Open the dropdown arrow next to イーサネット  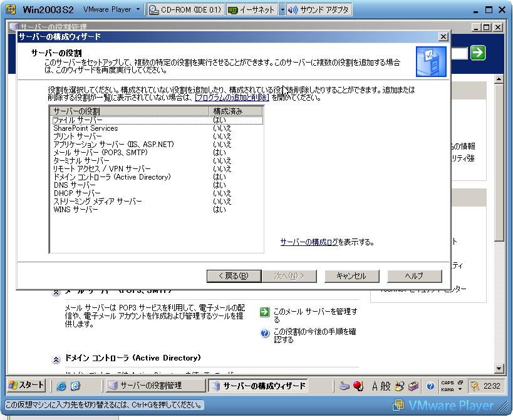coord(282,10)
